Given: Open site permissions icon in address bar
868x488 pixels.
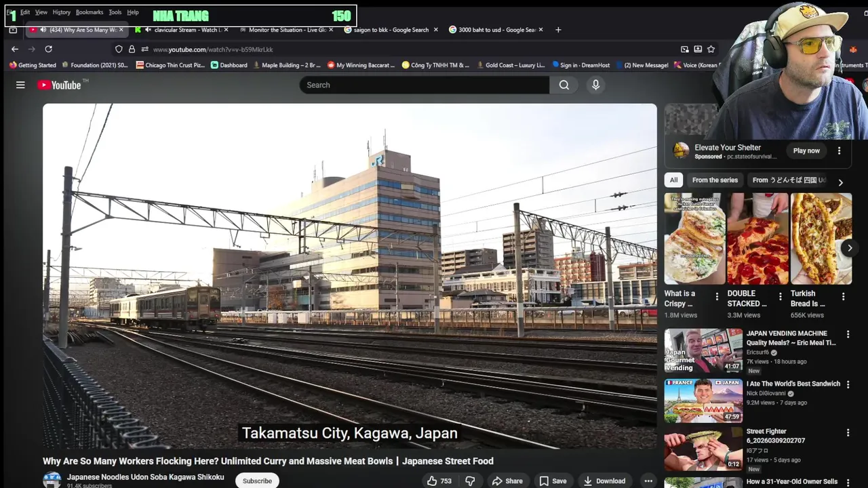Looking at the screenshot, I should tap(144, 49).
